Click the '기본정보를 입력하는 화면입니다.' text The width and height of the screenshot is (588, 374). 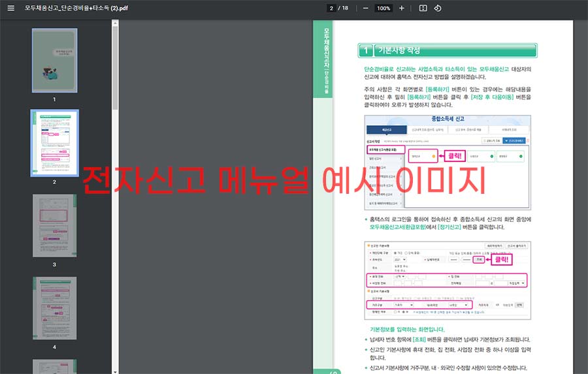click(407, 330)
